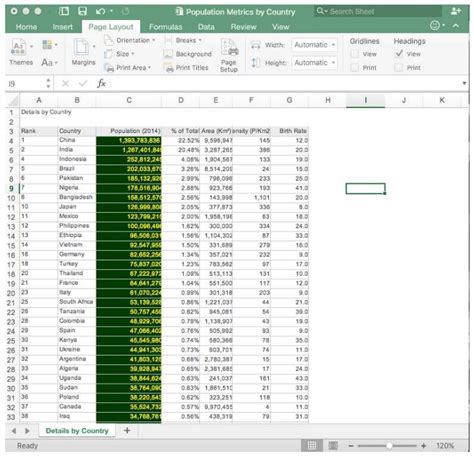The image size is (474, 457).
Task: Click the Name Box stepper arrows
Action: pyautogui.click(x=48, y=83)
